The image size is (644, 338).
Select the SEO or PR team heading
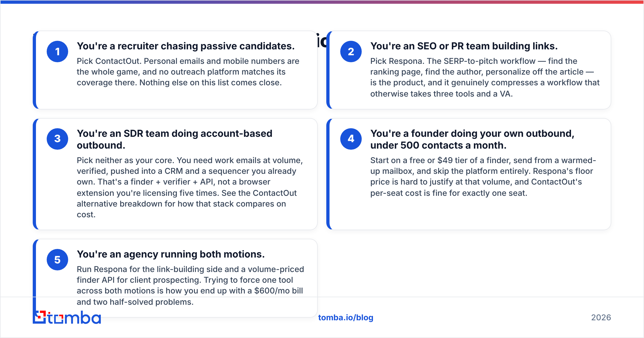[x=464, y=46]
